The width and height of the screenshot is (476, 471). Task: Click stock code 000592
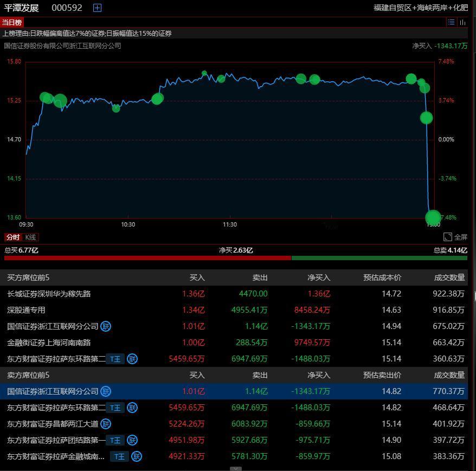[67, 8]
